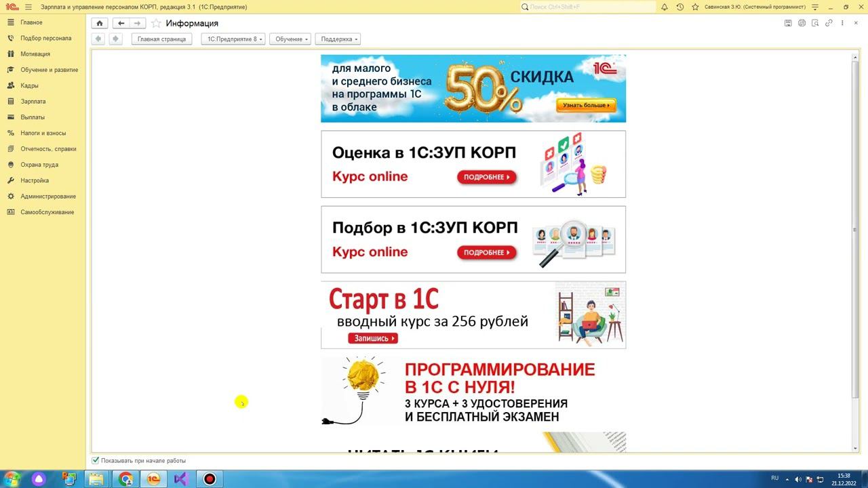Click Запишись on Старт в 1С banner
The width and height of the screenshot is (868, 488).
click(x=373, y=338)
